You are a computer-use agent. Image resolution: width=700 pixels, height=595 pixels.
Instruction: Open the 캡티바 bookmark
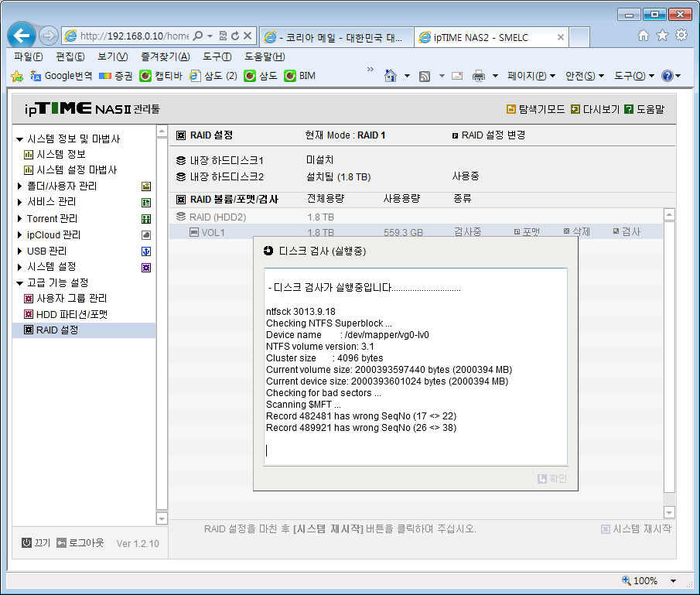pyautogui.click(x=161, y=76)
